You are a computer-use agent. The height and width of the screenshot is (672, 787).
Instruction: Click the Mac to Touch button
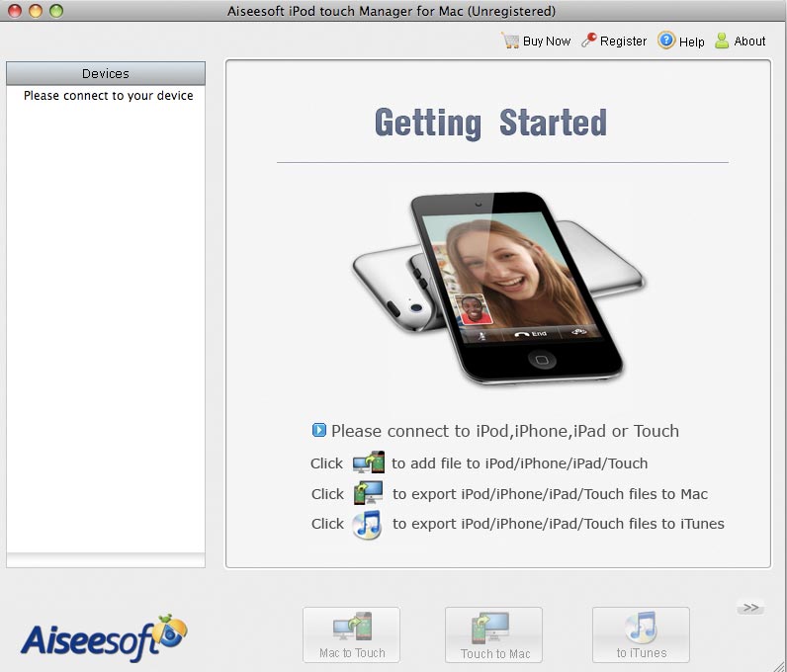click(351, 634)
